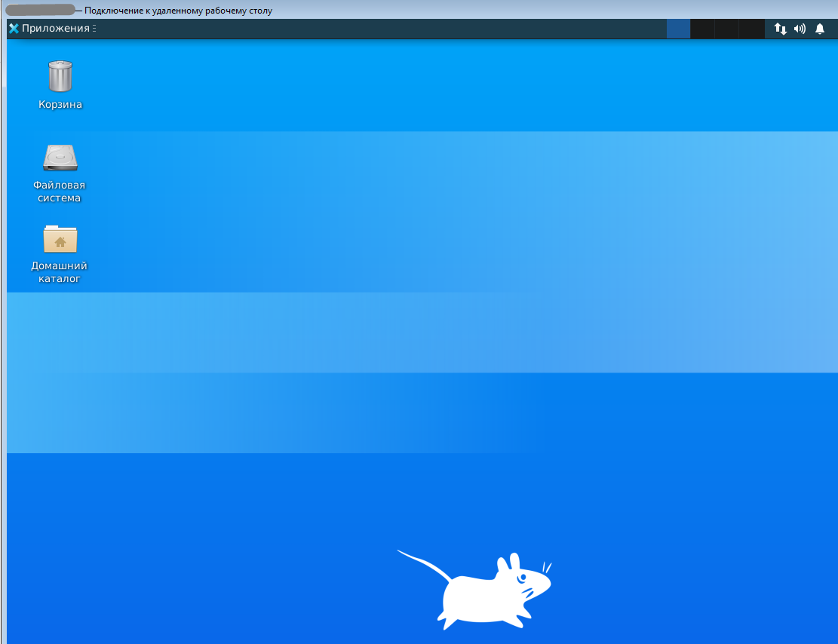The image size is (838, 644).
Task: Switch to the third workspace in pager
Action: point(726,29)
